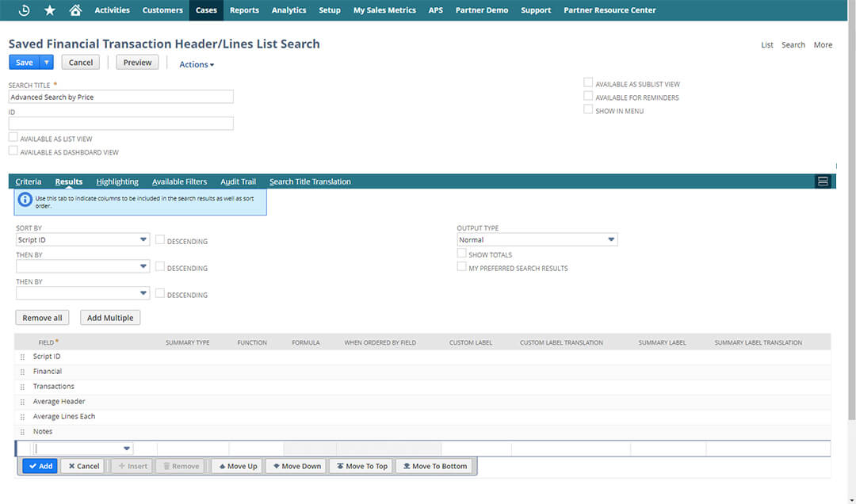Click the Add Multiple button

(110, 318)
